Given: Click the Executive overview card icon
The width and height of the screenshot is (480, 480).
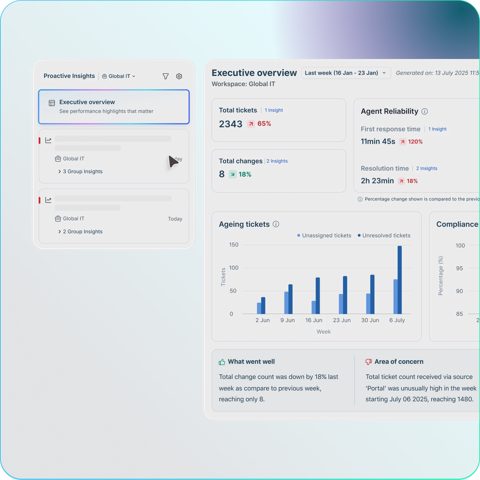Looking at the screenshot, I should (52, 103).
